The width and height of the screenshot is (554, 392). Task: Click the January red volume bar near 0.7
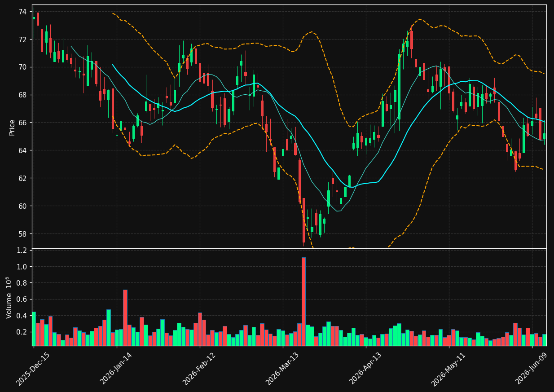point(125,317)
